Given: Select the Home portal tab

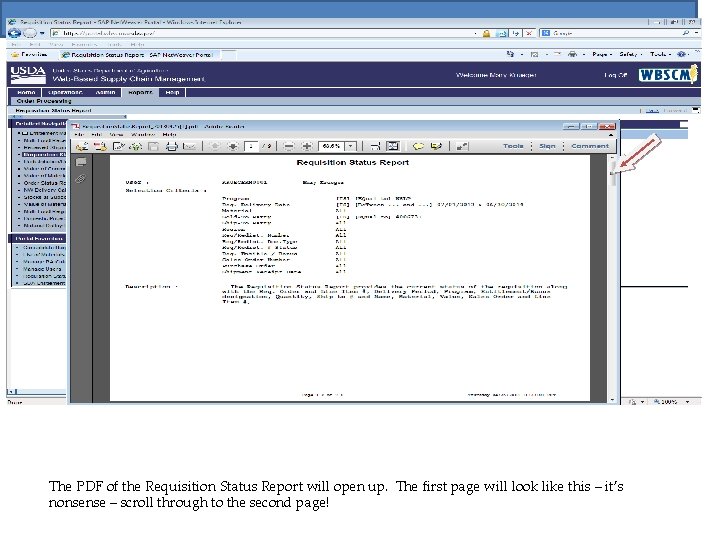Looking at the screenshot, I should click(26, 92).
